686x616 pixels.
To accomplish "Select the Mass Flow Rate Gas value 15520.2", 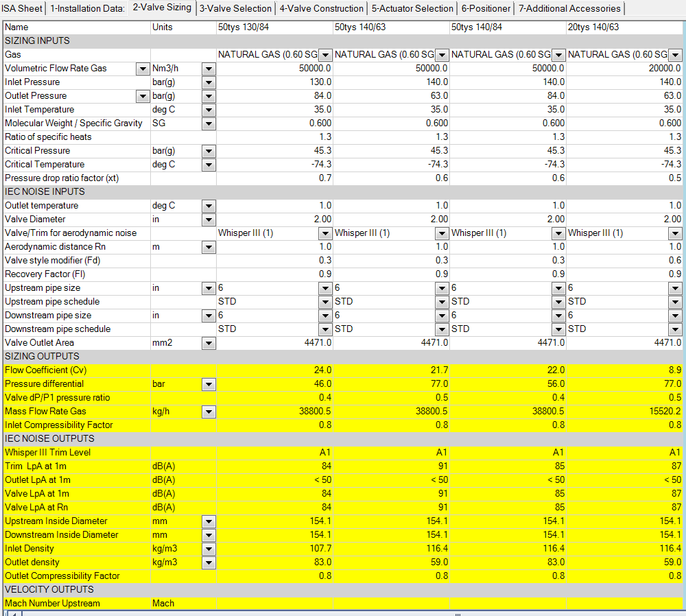I will (x=624, y=412).
